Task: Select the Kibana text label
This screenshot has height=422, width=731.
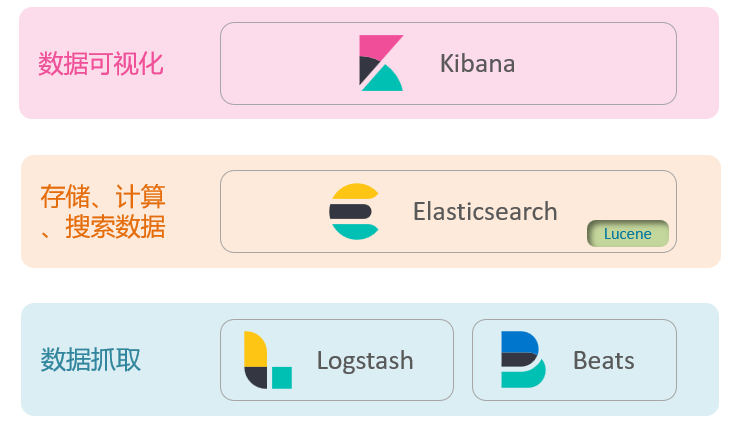Action: tap(477, 63)
